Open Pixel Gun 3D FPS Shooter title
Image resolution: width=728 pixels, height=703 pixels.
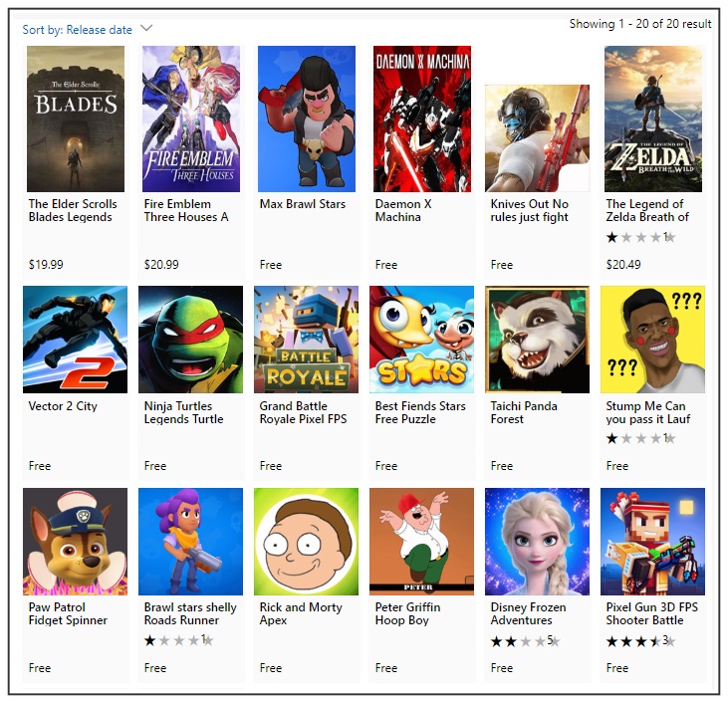tap(652, 613)
